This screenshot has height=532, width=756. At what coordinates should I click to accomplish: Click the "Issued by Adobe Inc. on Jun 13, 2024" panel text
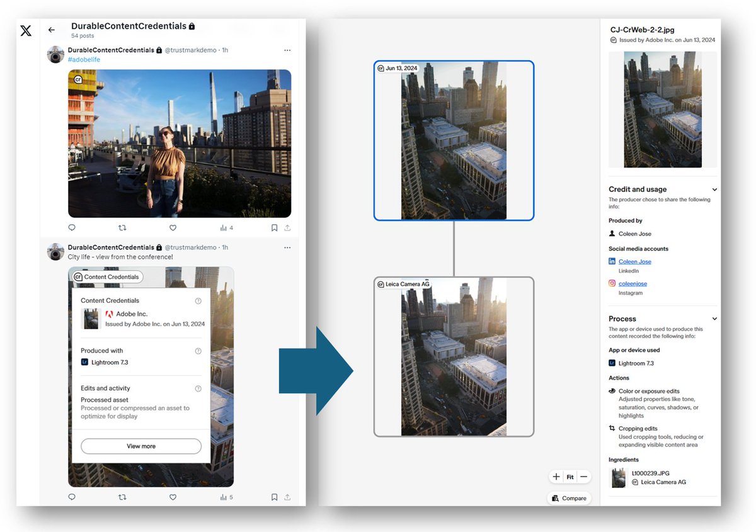click(x=667, y=40)
